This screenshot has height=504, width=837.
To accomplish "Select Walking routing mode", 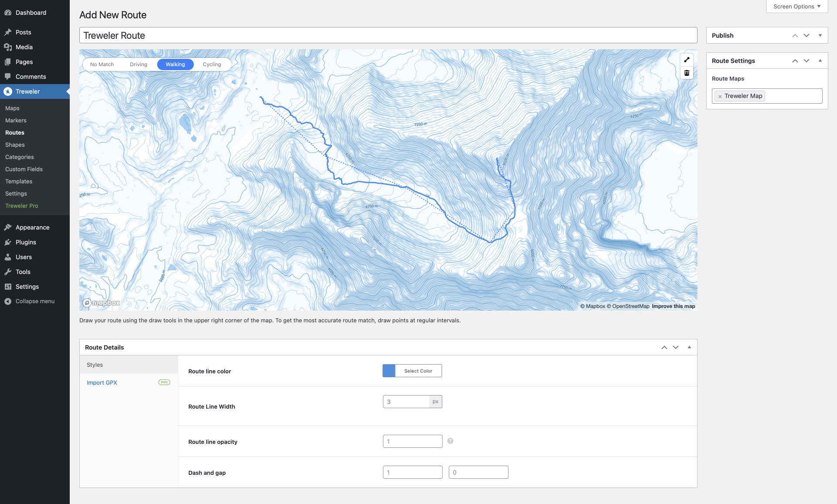I will 175,64.
